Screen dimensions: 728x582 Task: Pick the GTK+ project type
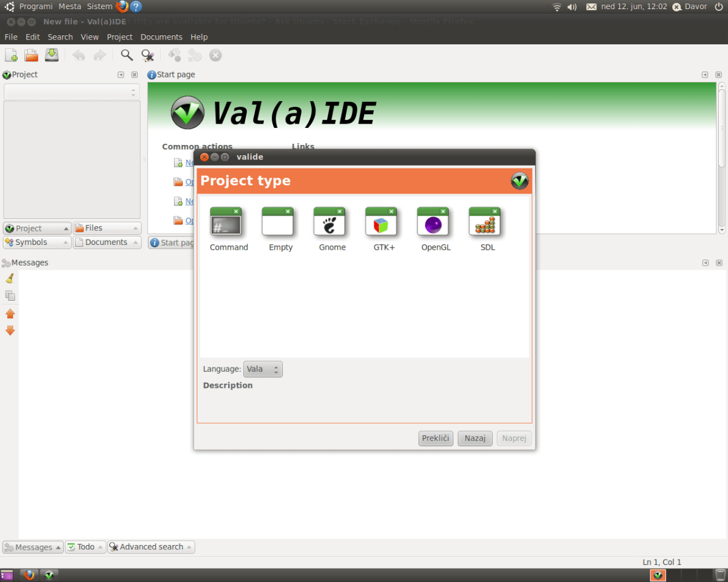tap(381, 222)
